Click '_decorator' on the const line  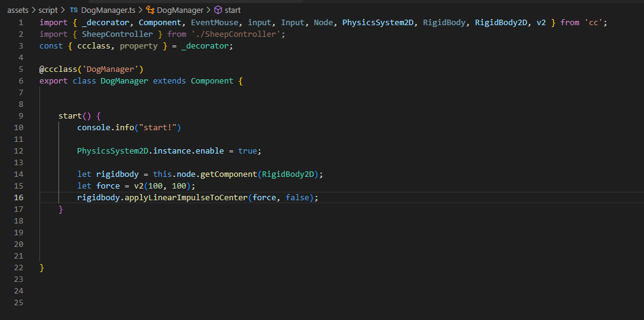[205, 46]
